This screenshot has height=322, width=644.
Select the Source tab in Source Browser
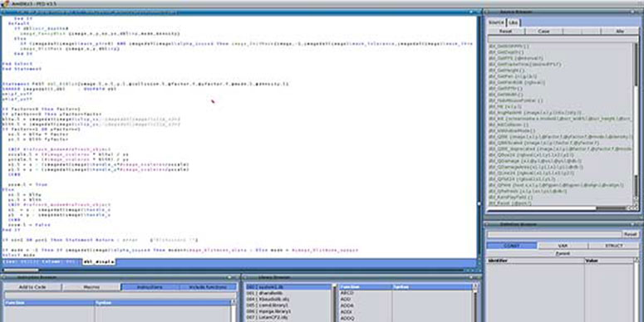(x=497, y=22)
